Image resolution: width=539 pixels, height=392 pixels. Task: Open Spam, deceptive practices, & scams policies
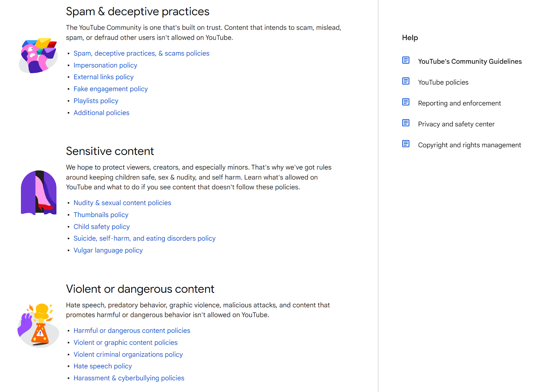[141, 53]
